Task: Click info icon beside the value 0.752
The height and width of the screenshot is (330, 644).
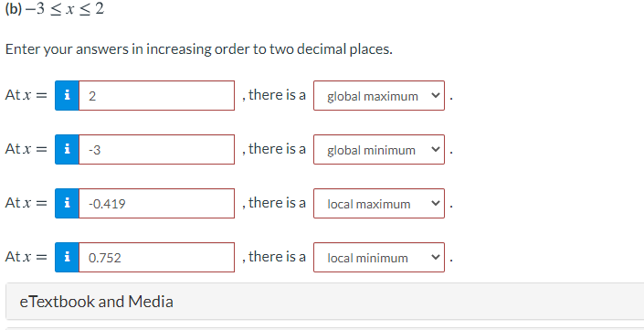Action: pos(67,257)
